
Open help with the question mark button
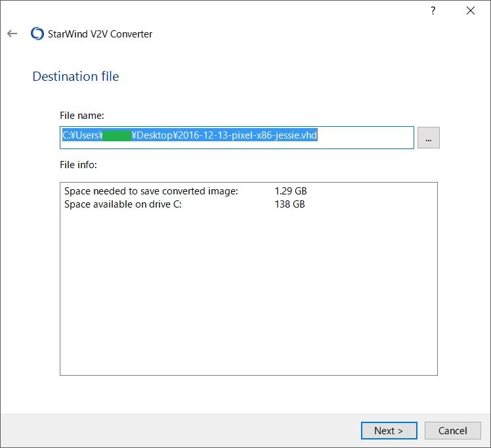pos(433,11)
